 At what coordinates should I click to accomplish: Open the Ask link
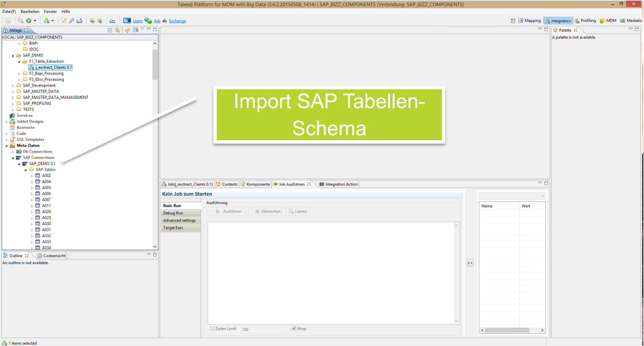(157, 21)
